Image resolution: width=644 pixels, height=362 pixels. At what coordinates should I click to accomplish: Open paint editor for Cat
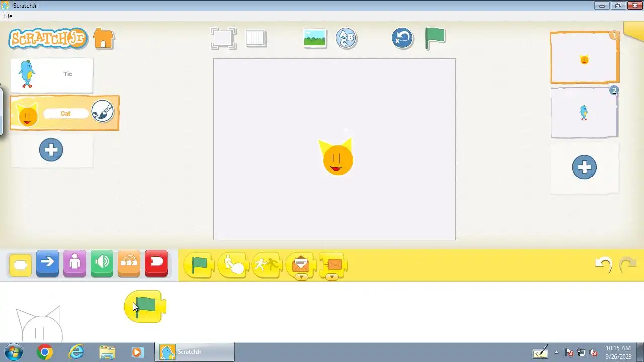(103, 112)
